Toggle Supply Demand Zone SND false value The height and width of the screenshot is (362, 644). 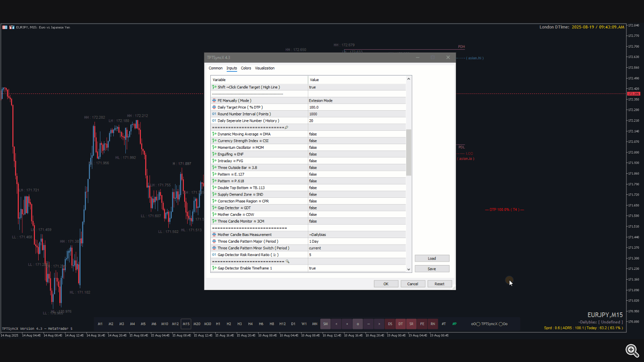click(356, 195)
